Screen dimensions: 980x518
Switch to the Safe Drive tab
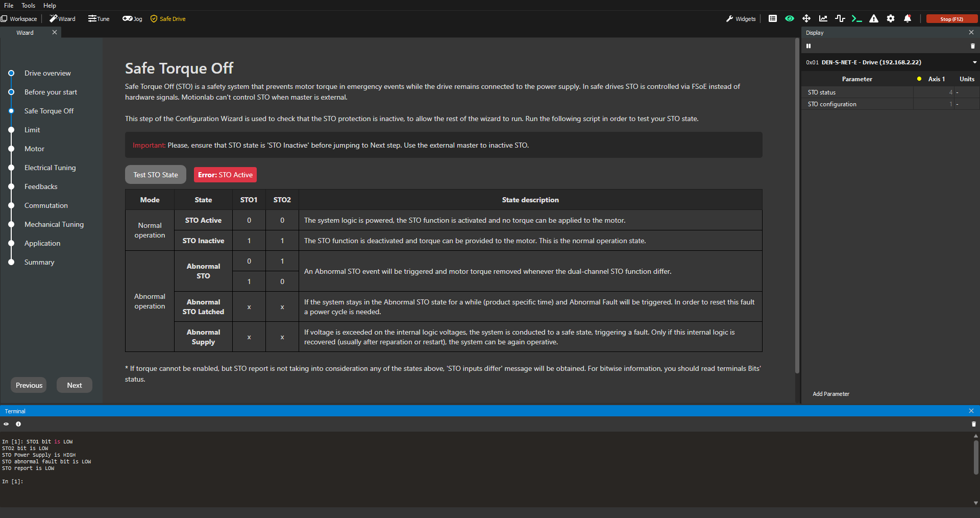click(x=168, y=19)
